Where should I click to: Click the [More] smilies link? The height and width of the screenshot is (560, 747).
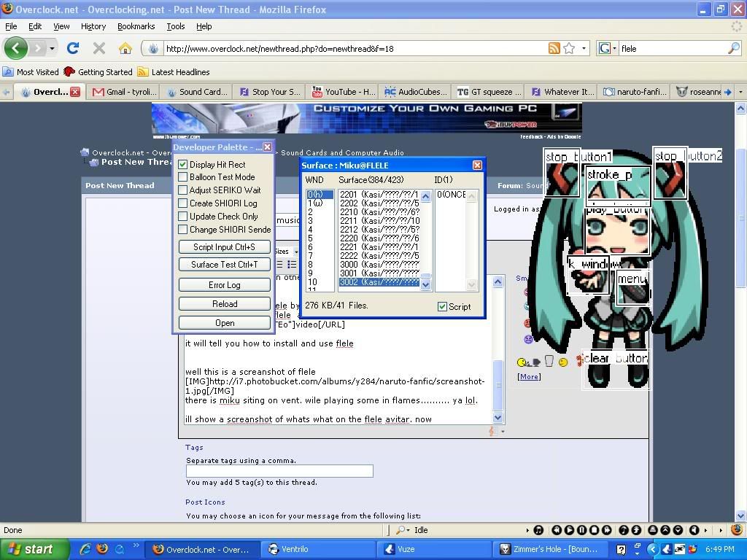pos(528,376)
